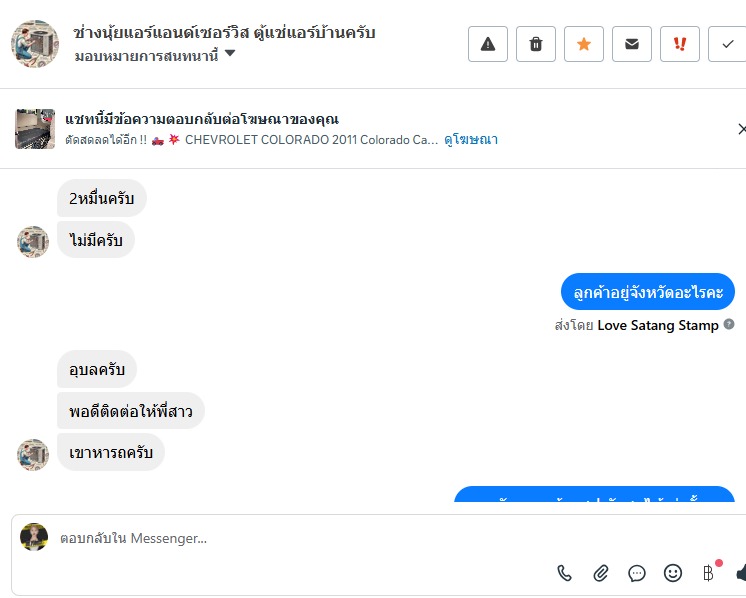
Task: Close the ad reply banner
Action: pos(741,129)
